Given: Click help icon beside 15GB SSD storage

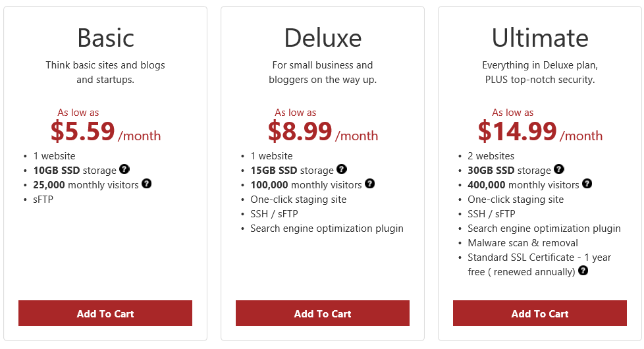Looking at the screenshot, I should tap(342, 169).
